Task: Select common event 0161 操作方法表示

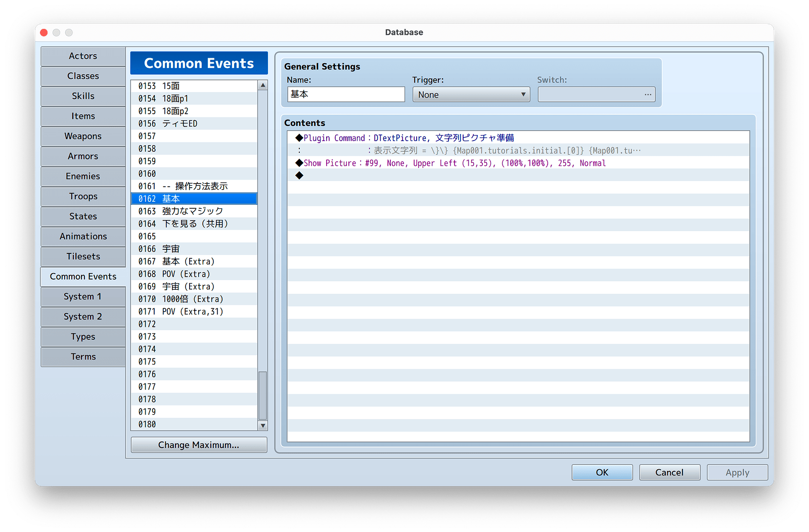Action: (x=194, y=186)
